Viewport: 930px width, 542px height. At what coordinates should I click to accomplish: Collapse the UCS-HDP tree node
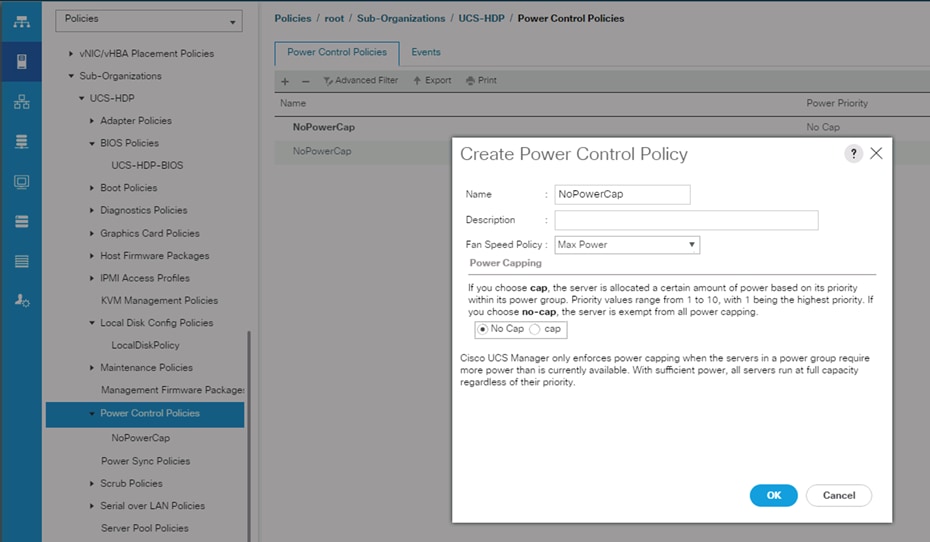pyautogui.click(x=81, y=98)
